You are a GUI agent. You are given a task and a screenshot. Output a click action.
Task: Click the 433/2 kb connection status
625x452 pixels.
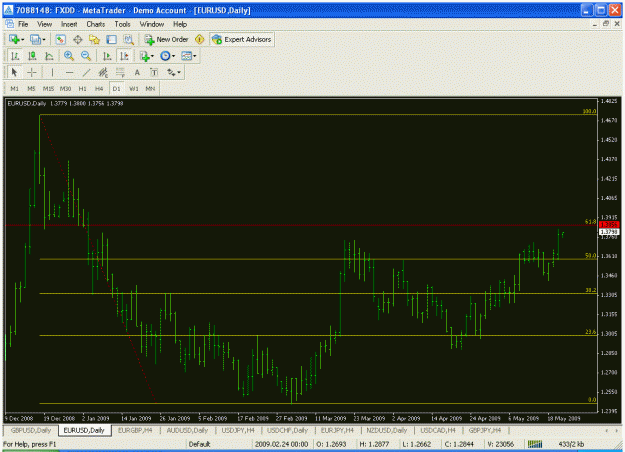(x=571, y=444)
